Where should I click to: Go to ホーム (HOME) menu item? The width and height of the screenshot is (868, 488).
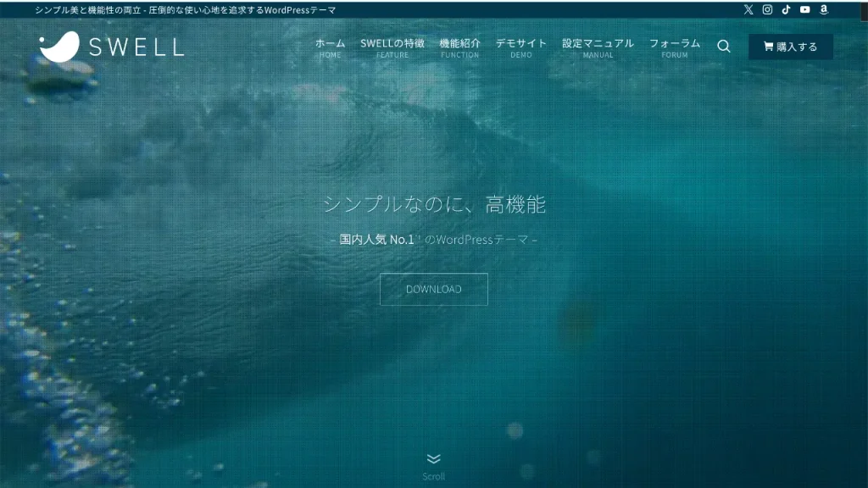coord(330,47)
